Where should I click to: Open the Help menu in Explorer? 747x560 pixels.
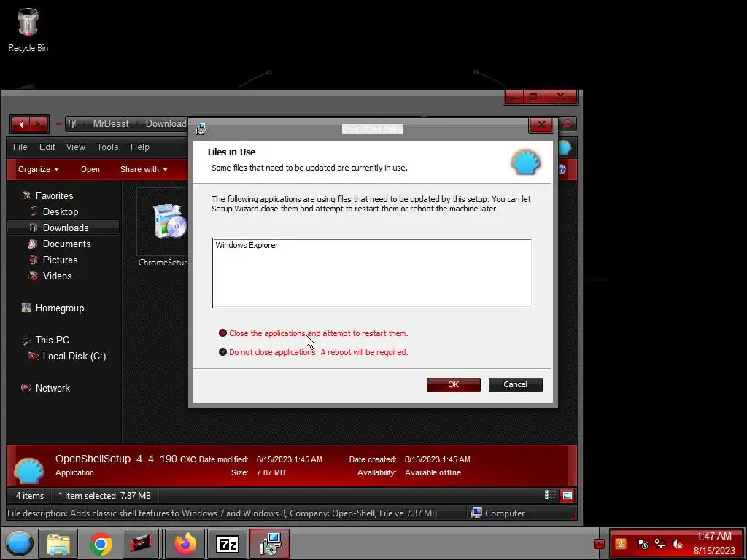tap(140, 147)
